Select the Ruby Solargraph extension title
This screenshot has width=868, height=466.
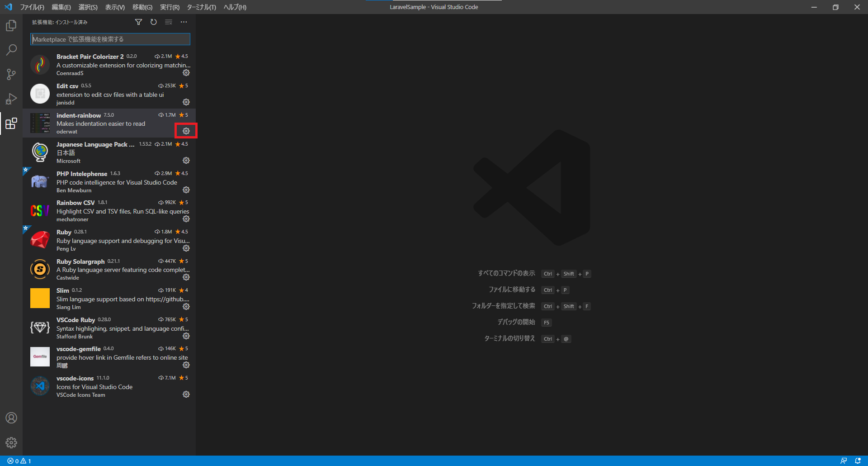click(x=80, y=262)
